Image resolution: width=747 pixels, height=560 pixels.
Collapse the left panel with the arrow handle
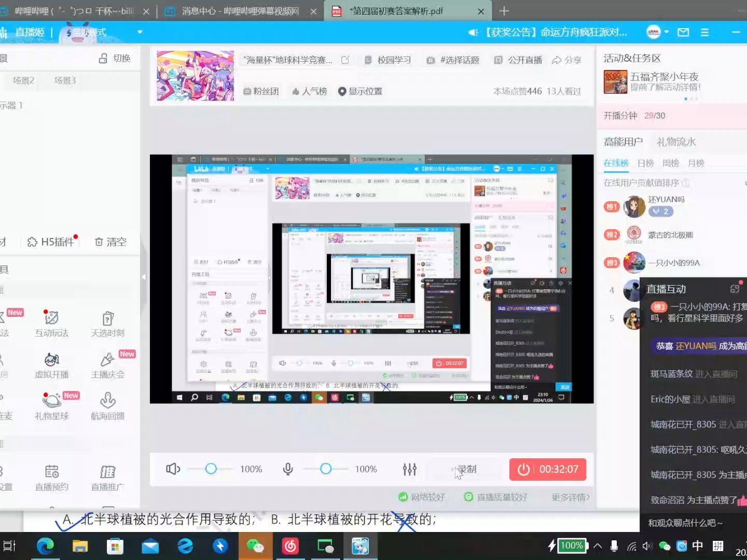(144, 277)
